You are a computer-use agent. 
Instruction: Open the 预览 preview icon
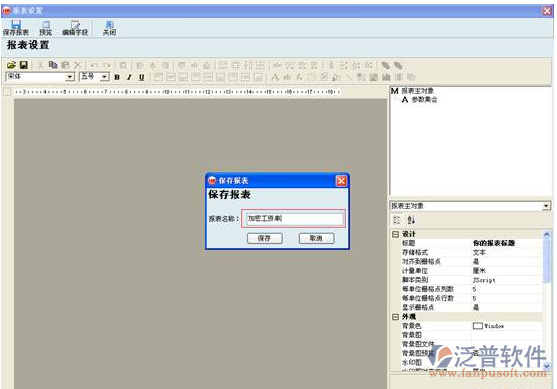pyautogui.click(x=45, y=28)
